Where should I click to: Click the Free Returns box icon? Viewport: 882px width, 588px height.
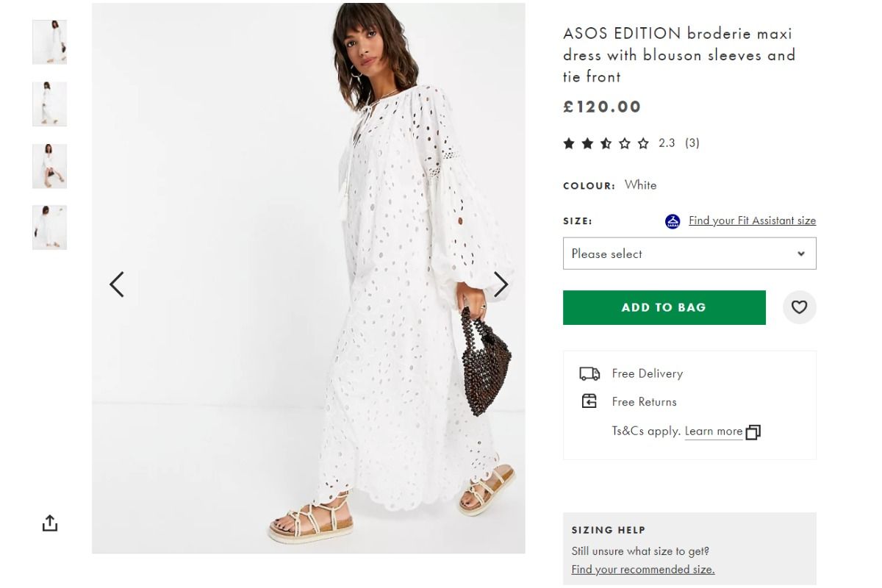coord(589,401)
